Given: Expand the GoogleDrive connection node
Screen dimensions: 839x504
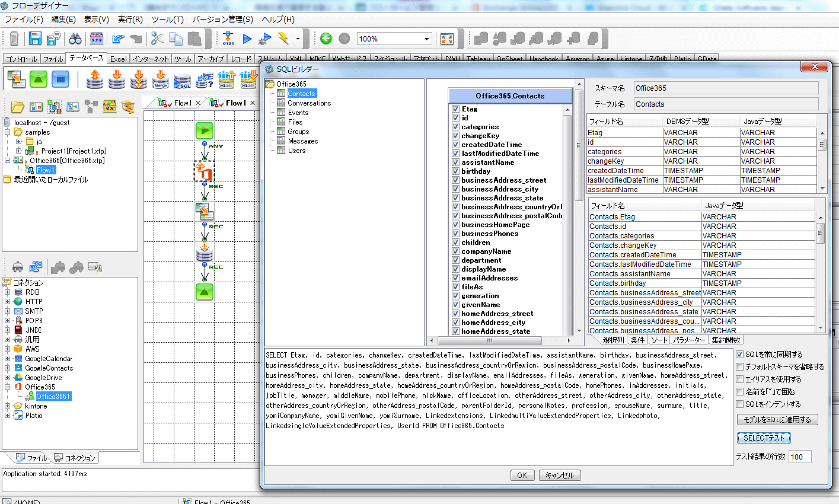Looking at the screenshot, I should tap(7, 378).
